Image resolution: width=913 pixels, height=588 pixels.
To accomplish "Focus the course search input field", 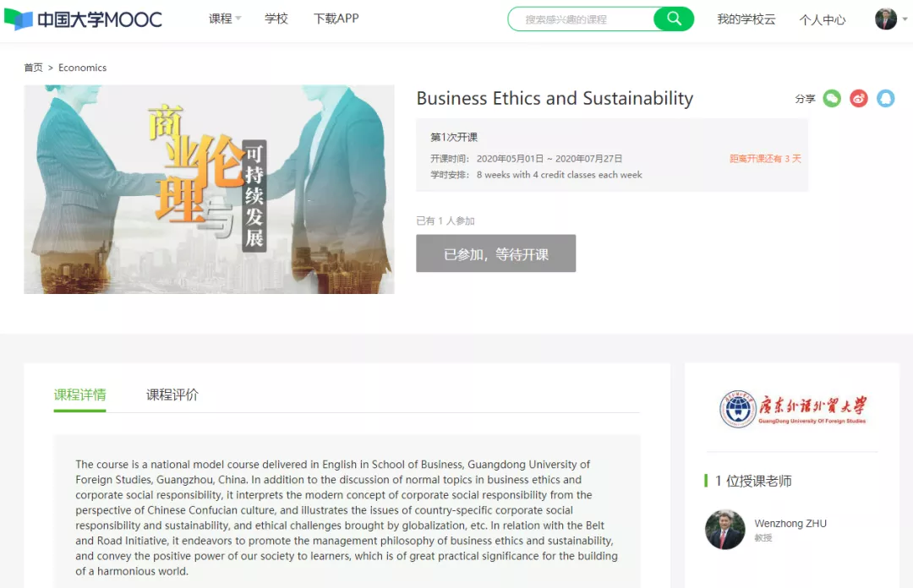I will (x=583, y=19).
